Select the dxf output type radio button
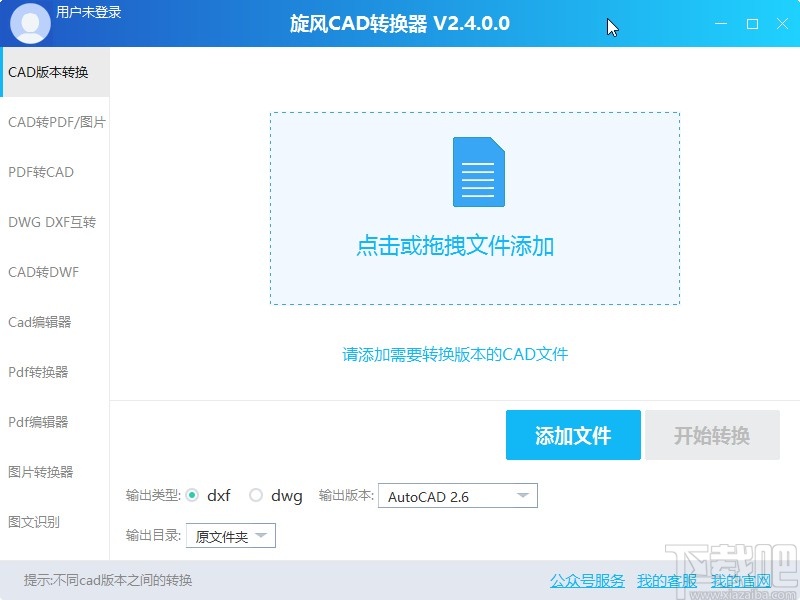This screenshot has width=800, height=600. [192, 495]
